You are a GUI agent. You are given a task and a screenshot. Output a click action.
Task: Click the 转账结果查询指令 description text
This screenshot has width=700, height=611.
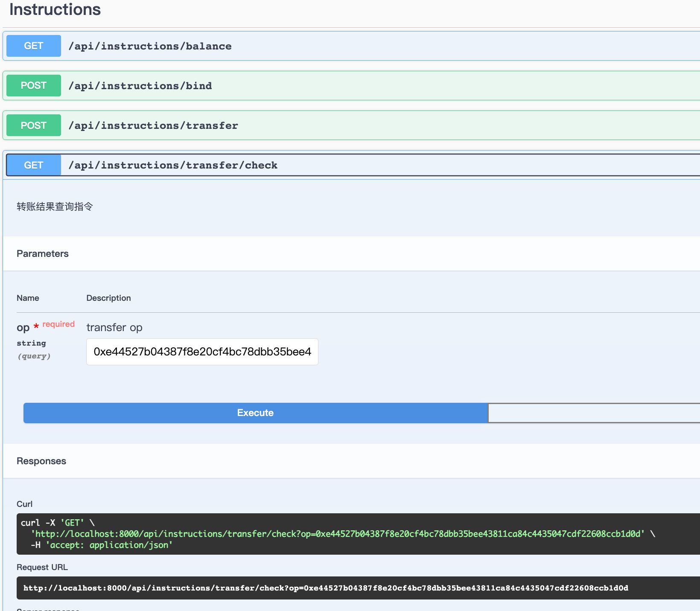[x=55, y=207]
